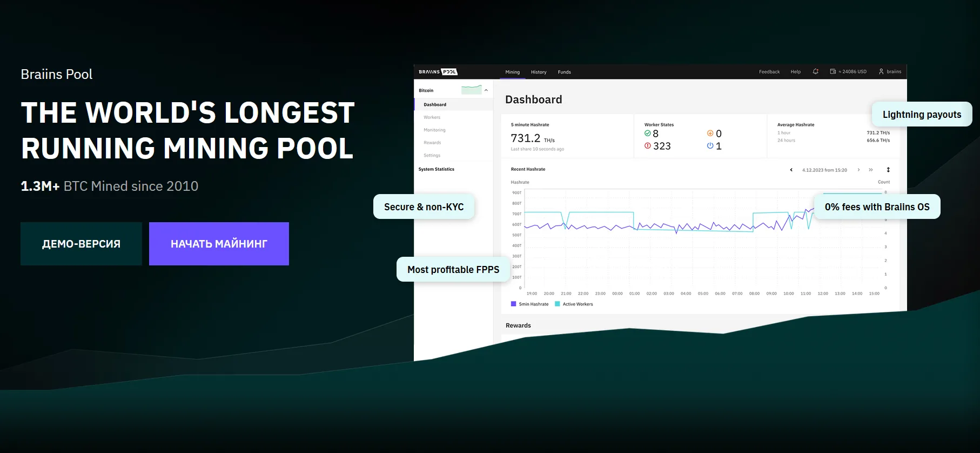Click the user profile icon beside braiins

click(881, 71)
